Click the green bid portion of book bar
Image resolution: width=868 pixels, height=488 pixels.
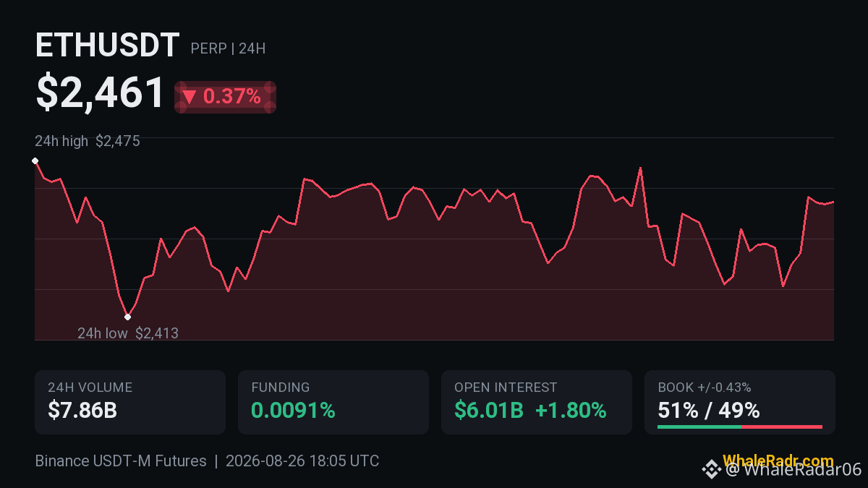(699, 427)
